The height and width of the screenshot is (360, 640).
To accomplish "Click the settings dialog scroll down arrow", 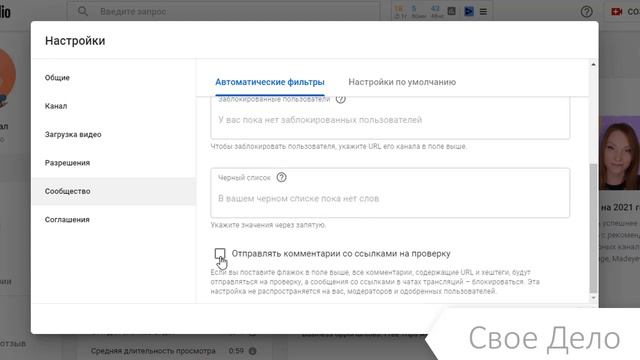I will [593, 298].
